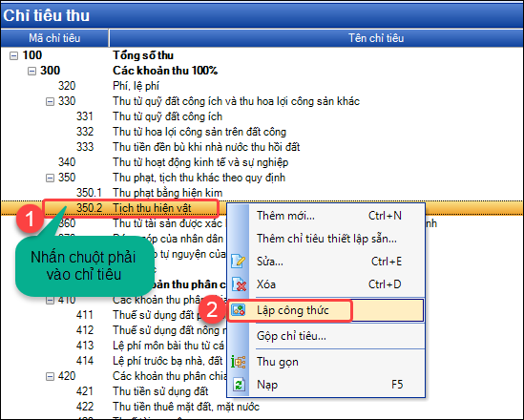Click the Nạp refresh icon
This screenshot has width=524, height=420.
tap(239, 385)
